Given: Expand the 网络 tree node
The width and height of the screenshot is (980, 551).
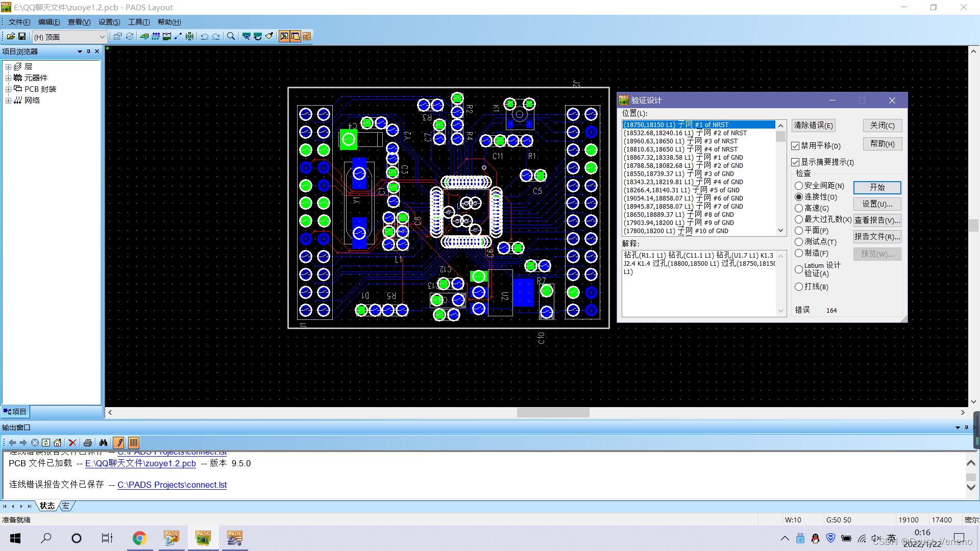Looking at the screenshot, I should (8, 101).
